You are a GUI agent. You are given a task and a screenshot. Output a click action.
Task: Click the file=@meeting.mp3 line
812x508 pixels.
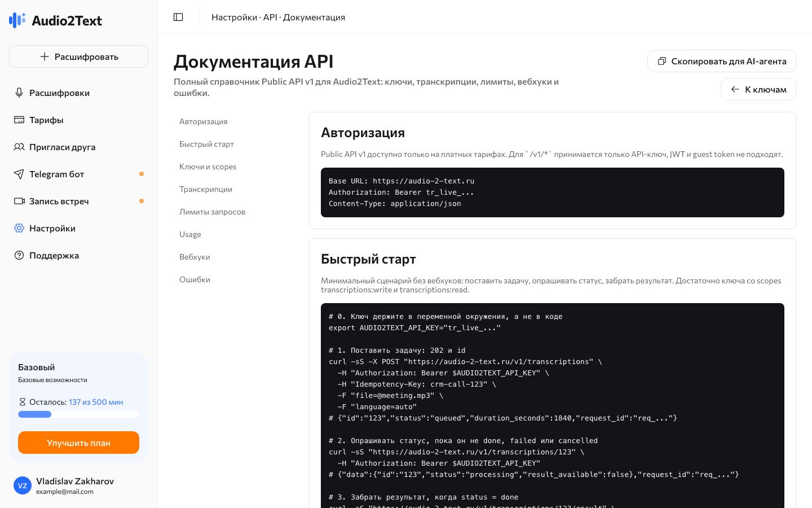click(390, 396)
